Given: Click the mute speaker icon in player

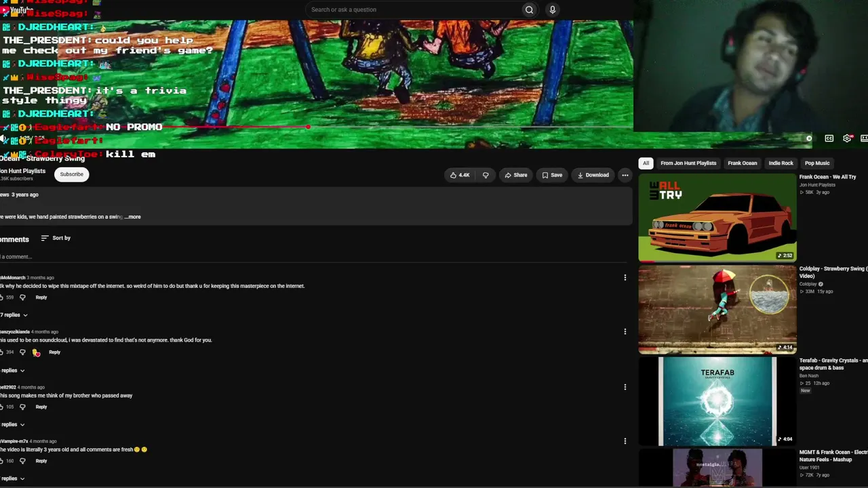Looking at the screenshot, I should (3, 138).
